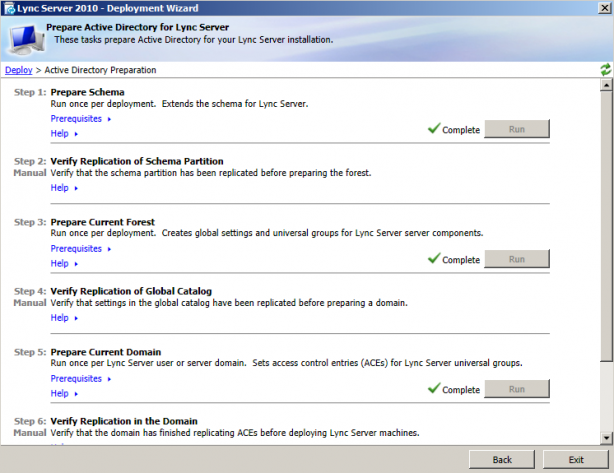Viewport: 614px width, 473px height.
Task: Open the Deploy breadcrumb link
Action: 18,70
